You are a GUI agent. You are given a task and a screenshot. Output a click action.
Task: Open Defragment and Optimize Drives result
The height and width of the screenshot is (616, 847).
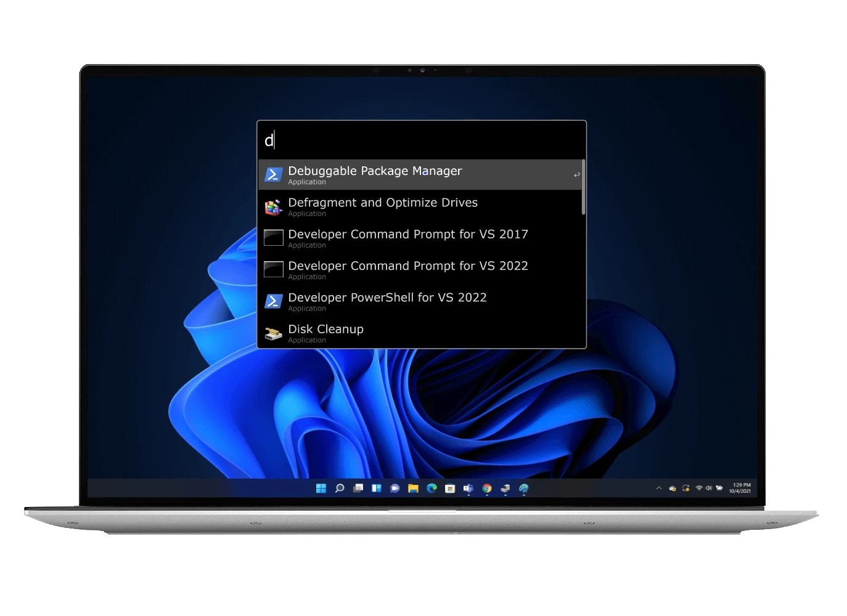(421, 207)
